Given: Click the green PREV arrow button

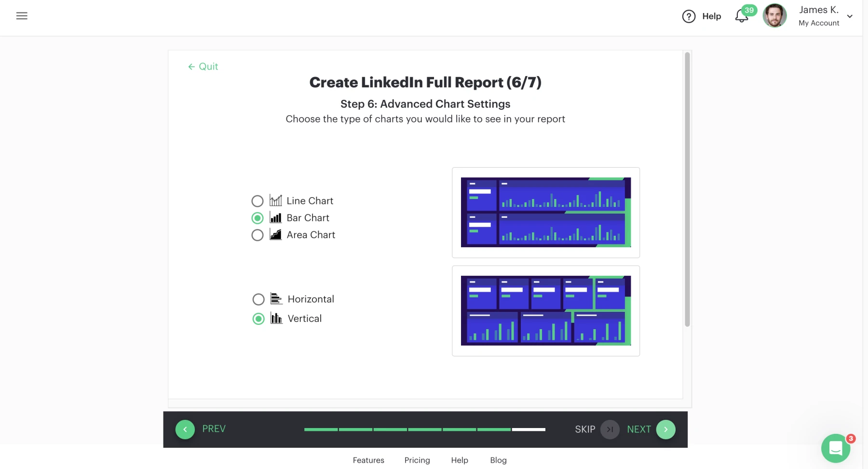Looking at the screenshot, I should tap(185, 429).
